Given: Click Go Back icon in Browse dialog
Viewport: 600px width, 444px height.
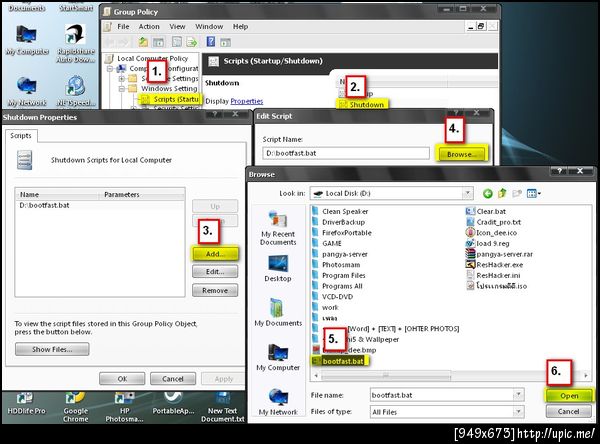Looking at the screenshot, I should point(488,193).
